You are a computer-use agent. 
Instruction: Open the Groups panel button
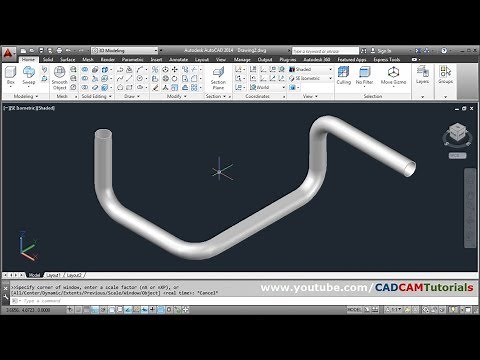[x=445, y=76]
